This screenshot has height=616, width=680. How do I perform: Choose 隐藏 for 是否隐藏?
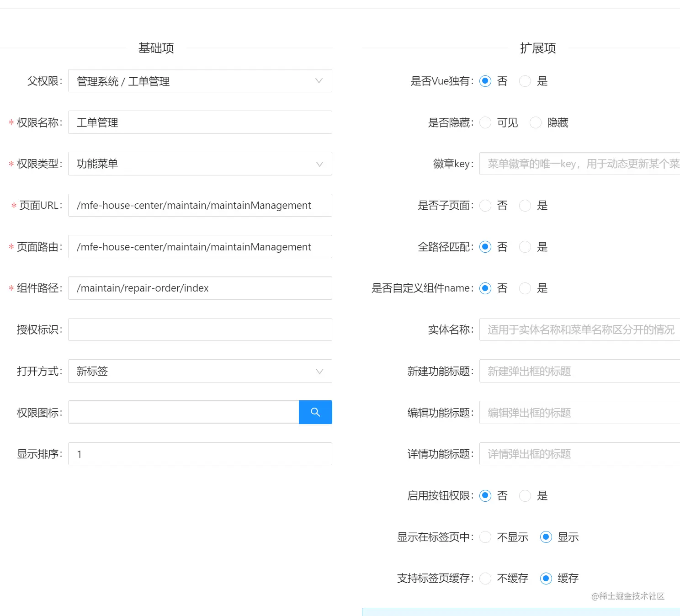536,122
